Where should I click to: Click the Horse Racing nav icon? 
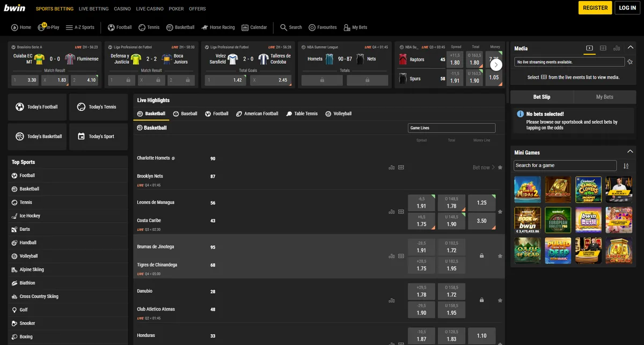click(x=205, y=27)
